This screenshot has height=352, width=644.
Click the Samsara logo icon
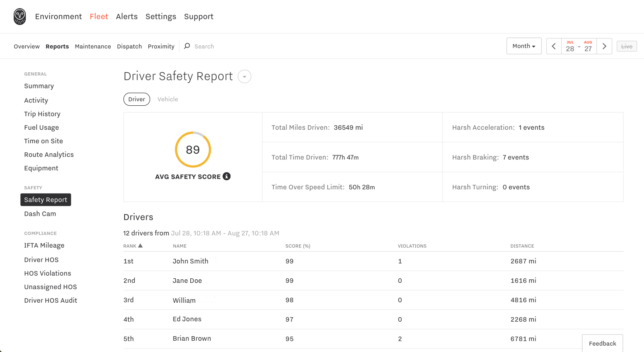(19, 16)
